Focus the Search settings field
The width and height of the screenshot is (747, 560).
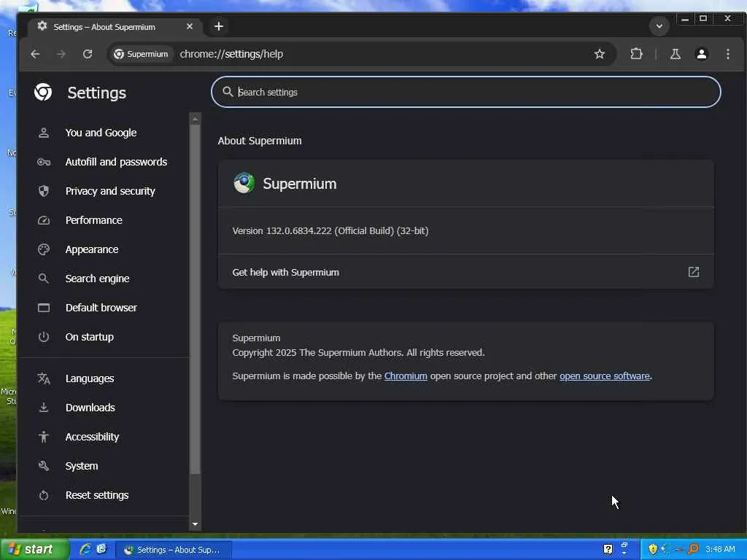click(466, 92)
